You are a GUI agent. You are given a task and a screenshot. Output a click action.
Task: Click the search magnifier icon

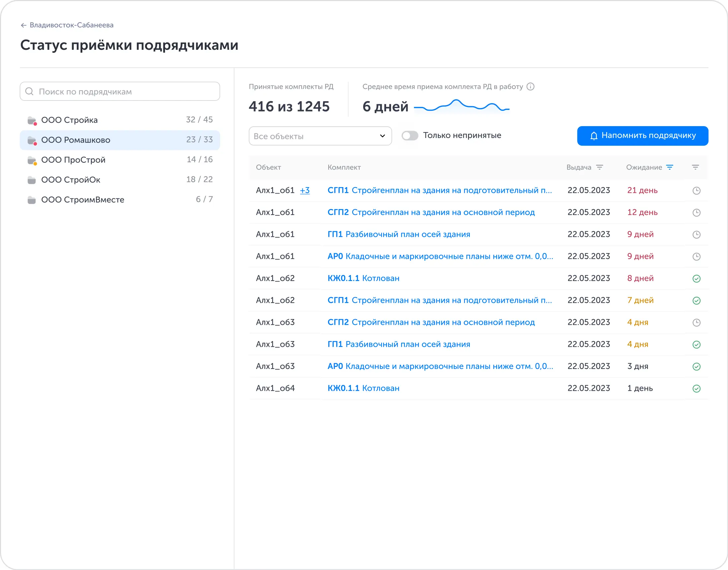30,92
